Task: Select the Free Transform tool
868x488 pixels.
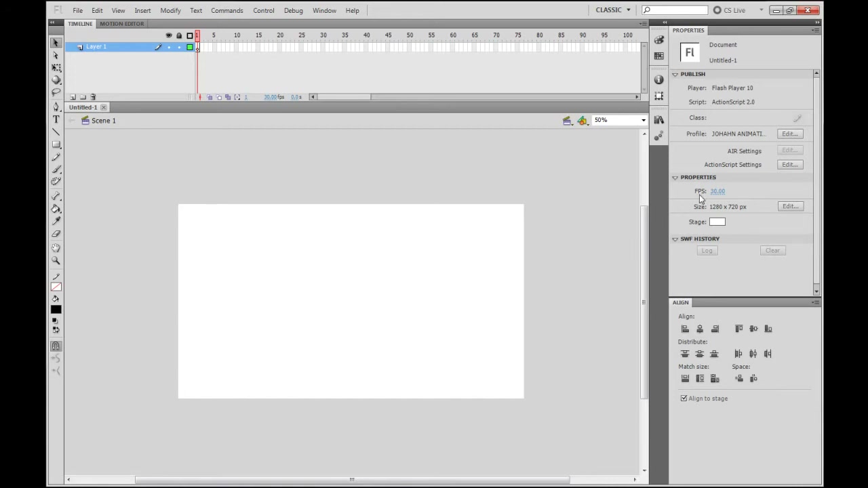Action: (x=56, y=68)
